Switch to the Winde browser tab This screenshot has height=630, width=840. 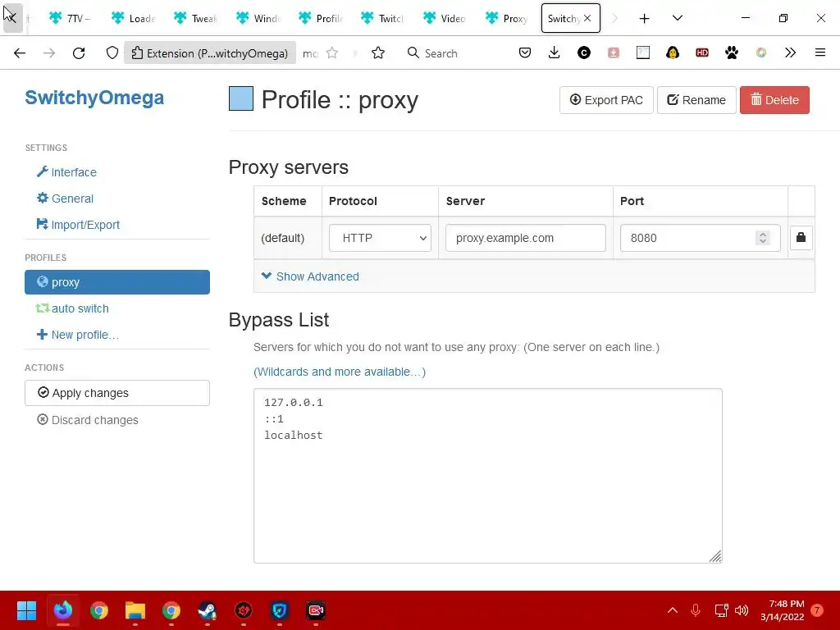coord(258,18)
